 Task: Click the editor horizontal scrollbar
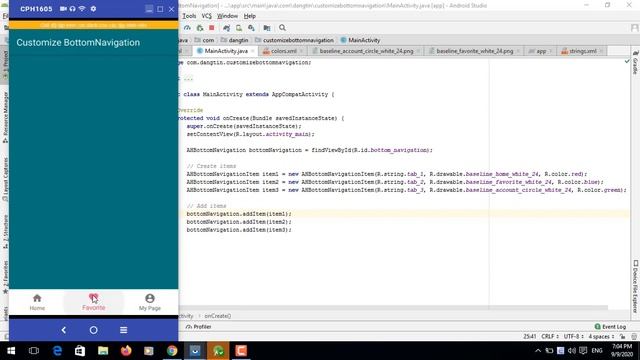393,307
